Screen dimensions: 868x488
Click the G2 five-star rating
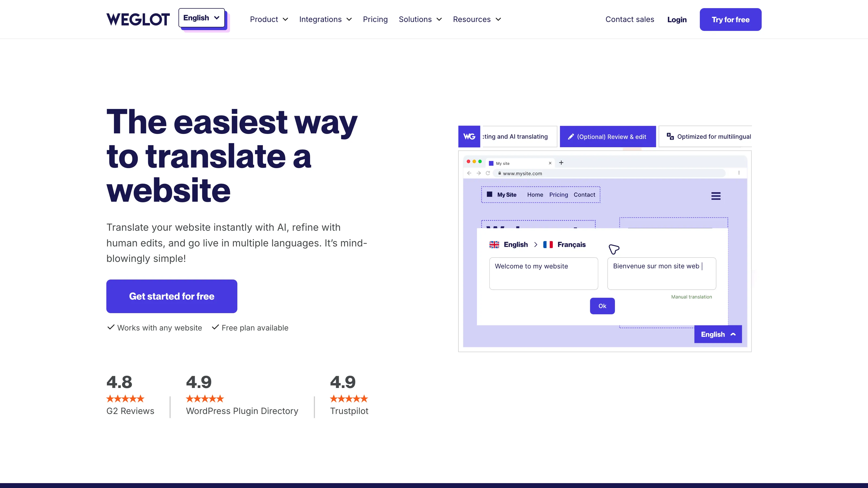coord(125,399)
